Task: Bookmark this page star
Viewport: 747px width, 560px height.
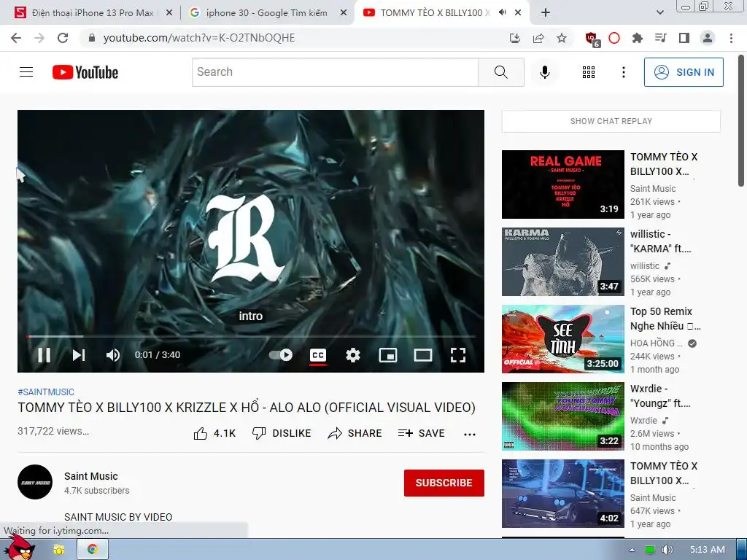Action: 562,38
